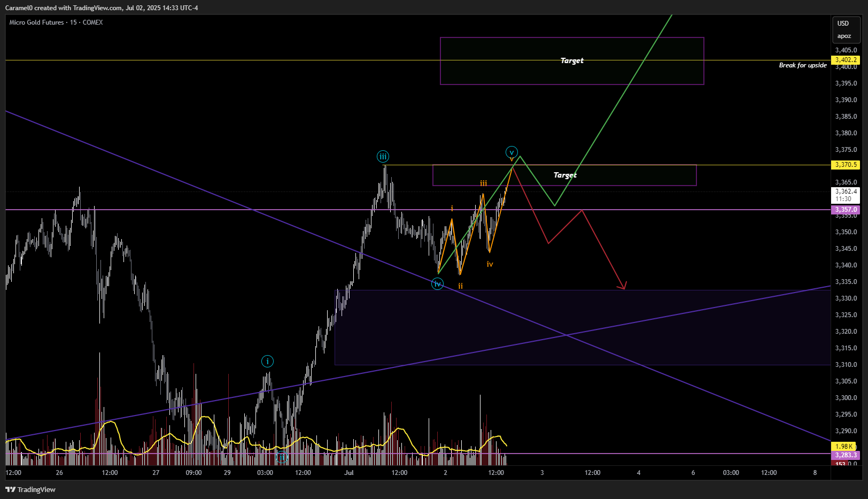
Task: Select the circled wave v label
Action: pos(511,152)
